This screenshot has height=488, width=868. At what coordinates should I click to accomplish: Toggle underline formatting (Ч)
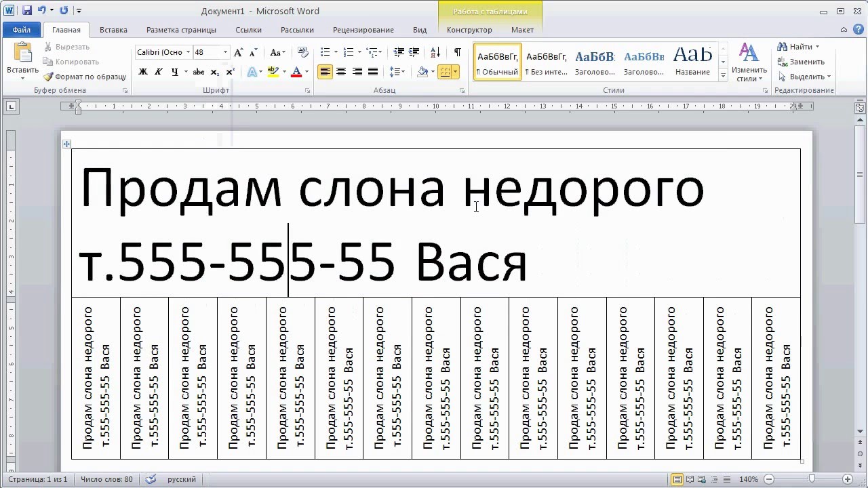pos(175,72)
